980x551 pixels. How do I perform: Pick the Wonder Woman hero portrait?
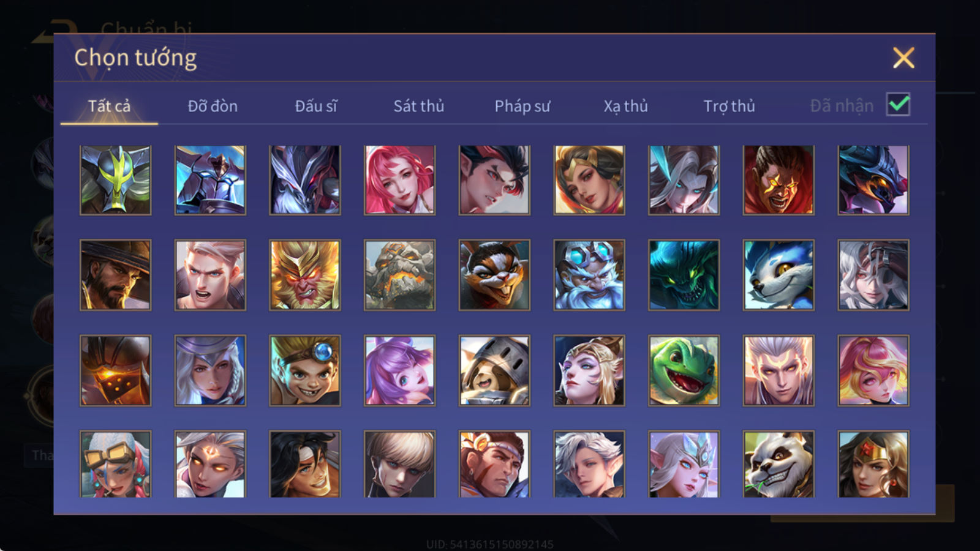(873, 464)
